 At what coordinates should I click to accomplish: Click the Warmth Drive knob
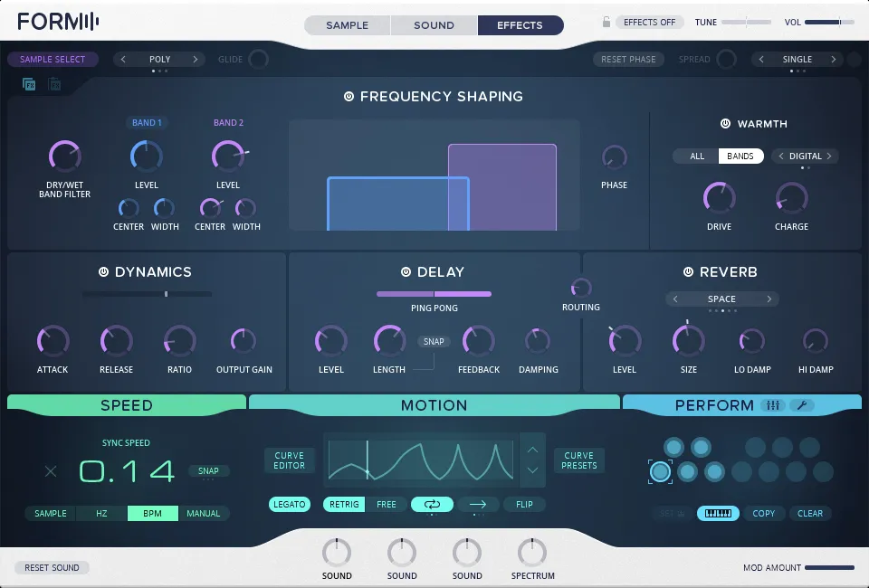pyautogui.click(x=720, y=198)
